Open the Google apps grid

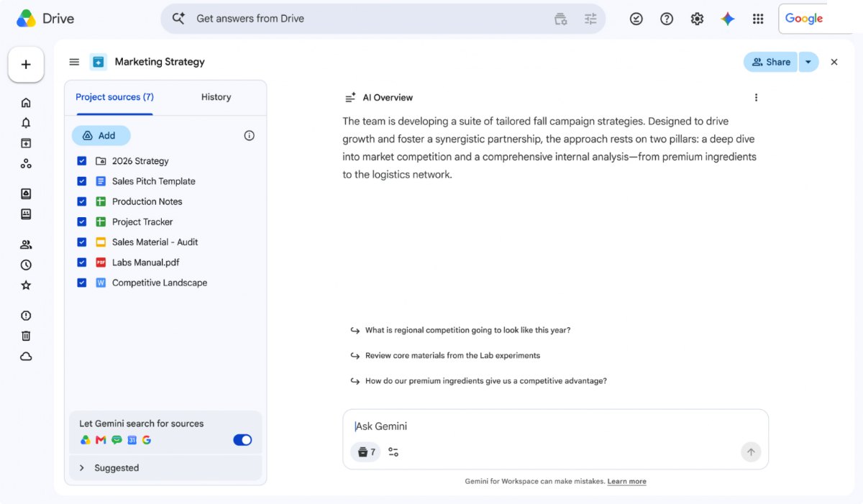pyautogui.click(x=758, y=19)
